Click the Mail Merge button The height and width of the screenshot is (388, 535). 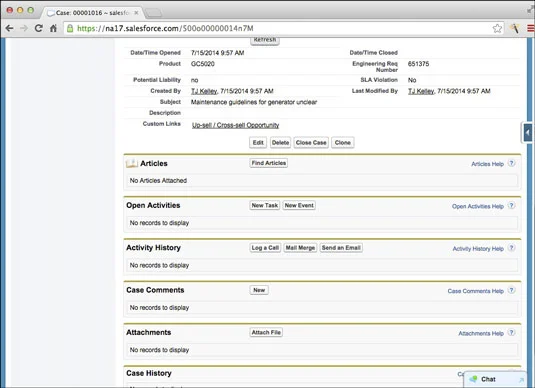click(300, 248)
